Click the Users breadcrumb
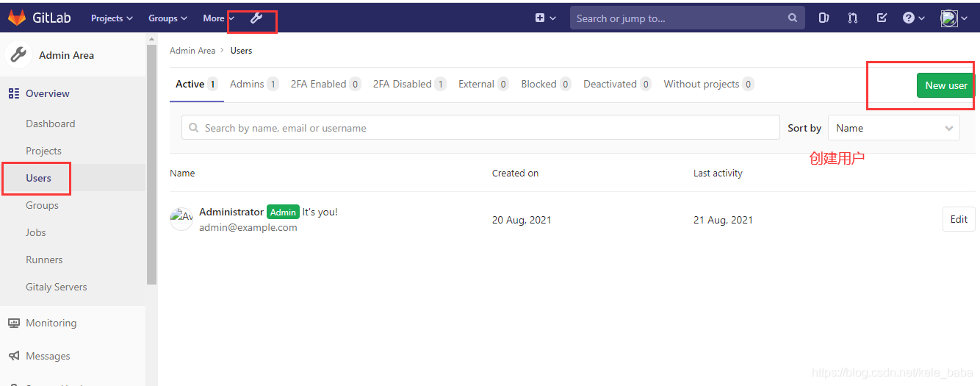Image resolution: width=980 pixels, height=386 pixels. [241, 51]
